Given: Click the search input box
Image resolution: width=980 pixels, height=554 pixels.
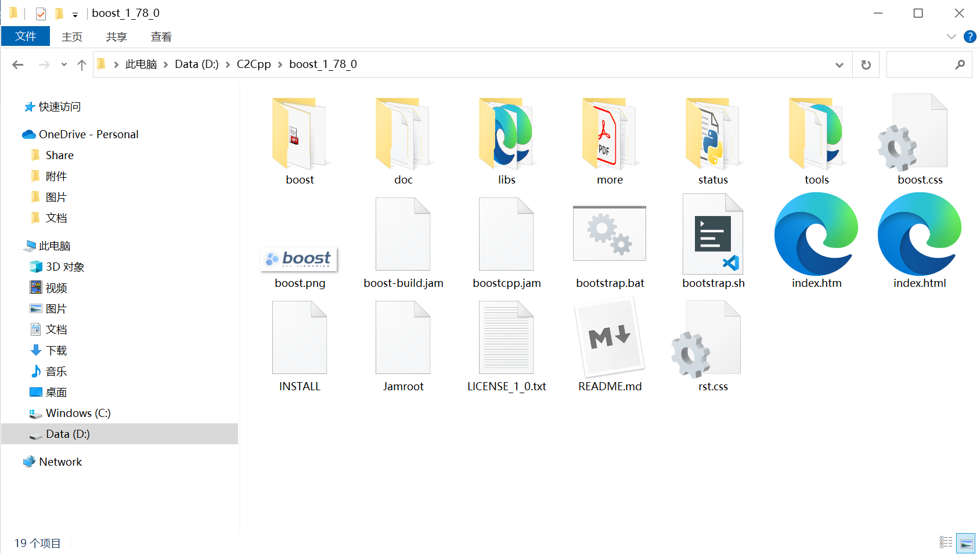Looking at the screenshot, I should (920, 64).
